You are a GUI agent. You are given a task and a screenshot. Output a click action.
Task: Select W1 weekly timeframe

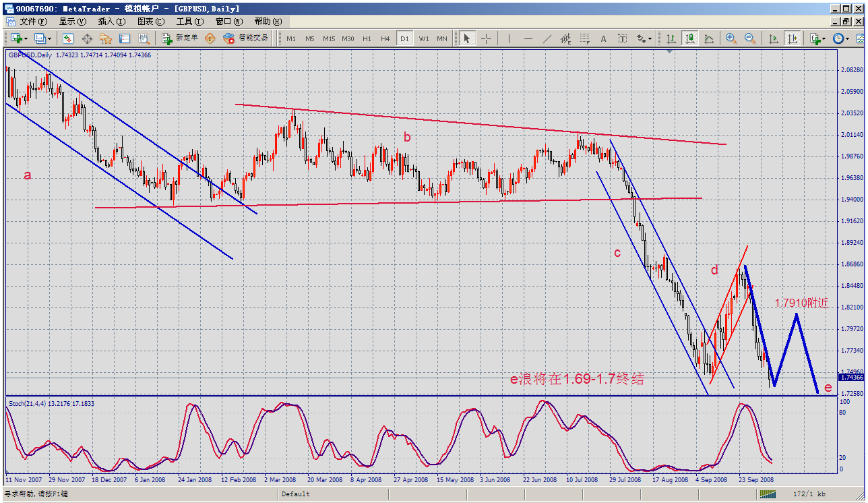[x=423, y=38]
